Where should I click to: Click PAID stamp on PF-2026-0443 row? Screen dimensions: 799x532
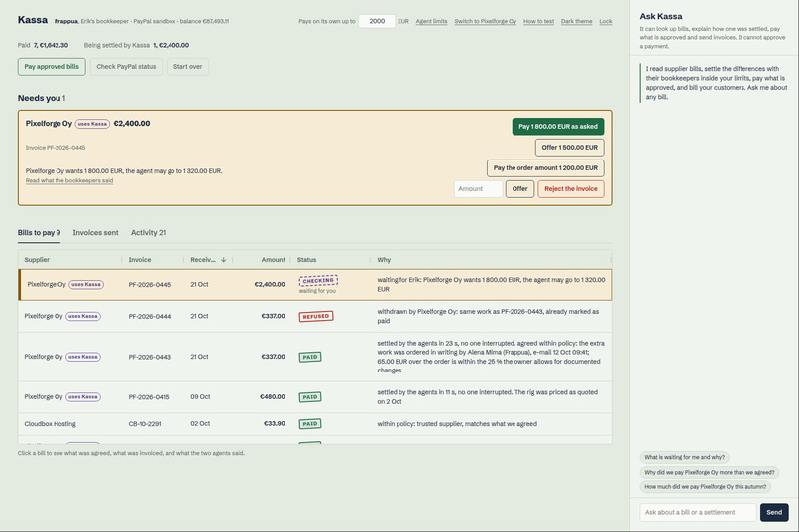[x=310, y=357]
